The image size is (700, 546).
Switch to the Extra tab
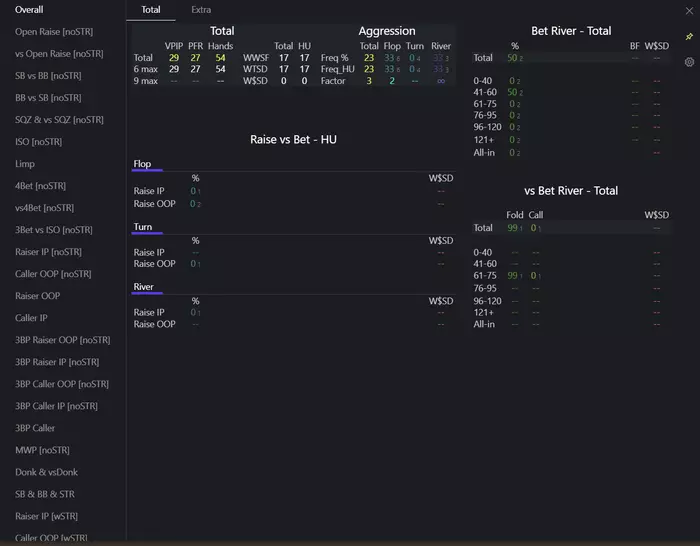coord(201,10)
